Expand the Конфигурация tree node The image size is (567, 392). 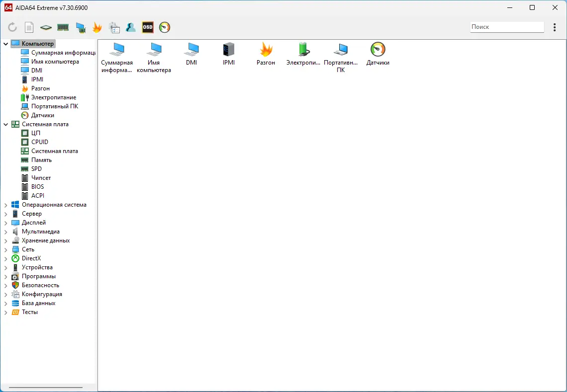click(x=6, y=295)
